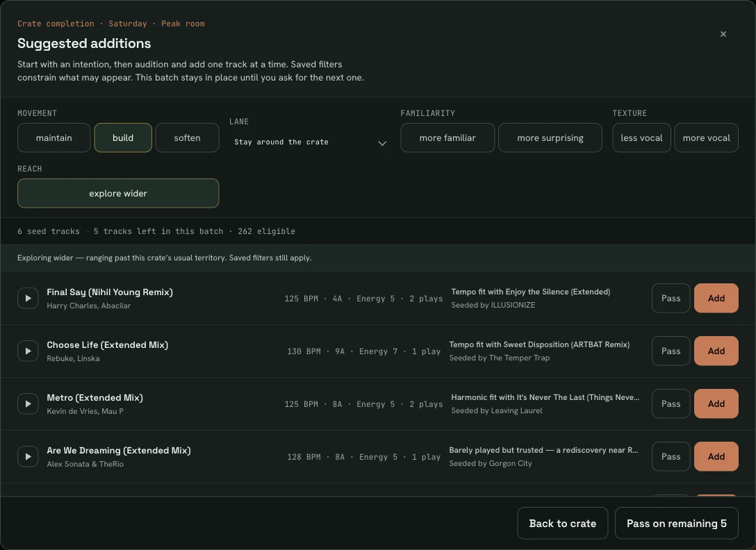Screen dimensions: 756x550
Task: Click the 262 eligible count
Action: (266, 231)
